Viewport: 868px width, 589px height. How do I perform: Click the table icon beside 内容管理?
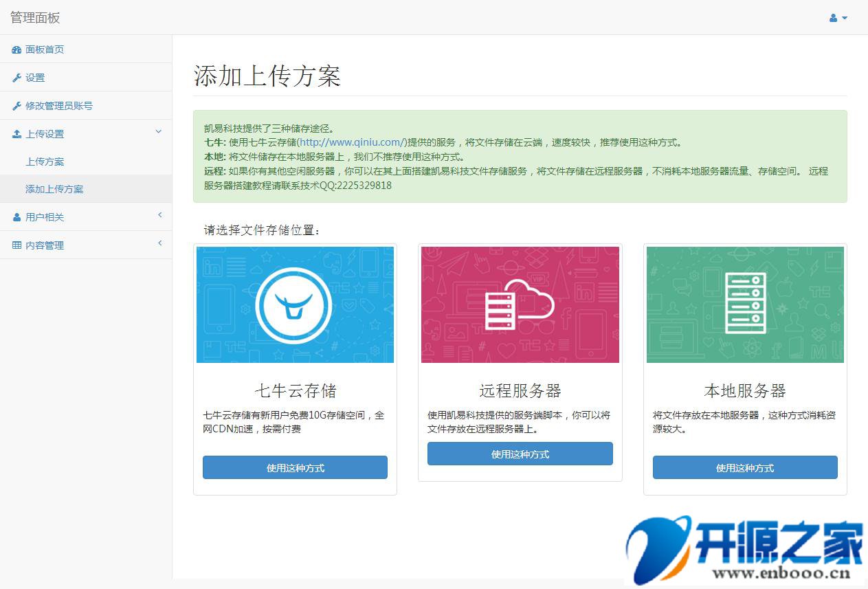coord(16,245)
